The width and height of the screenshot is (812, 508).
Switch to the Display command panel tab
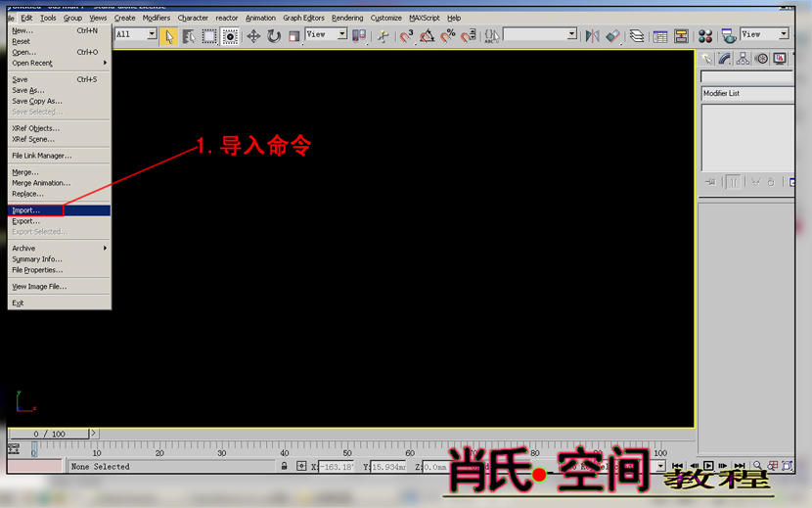780,59
